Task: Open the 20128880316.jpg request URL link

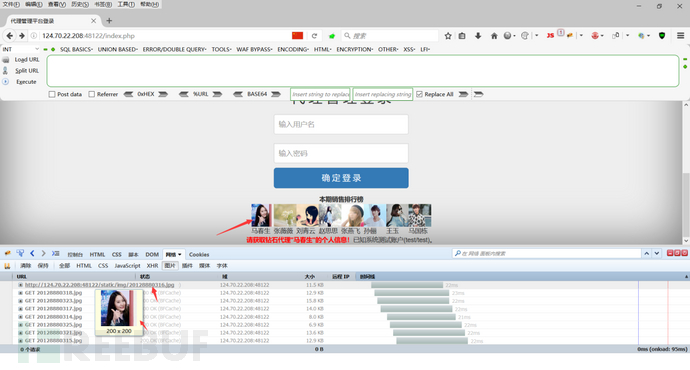Action: tap(99, 285)
